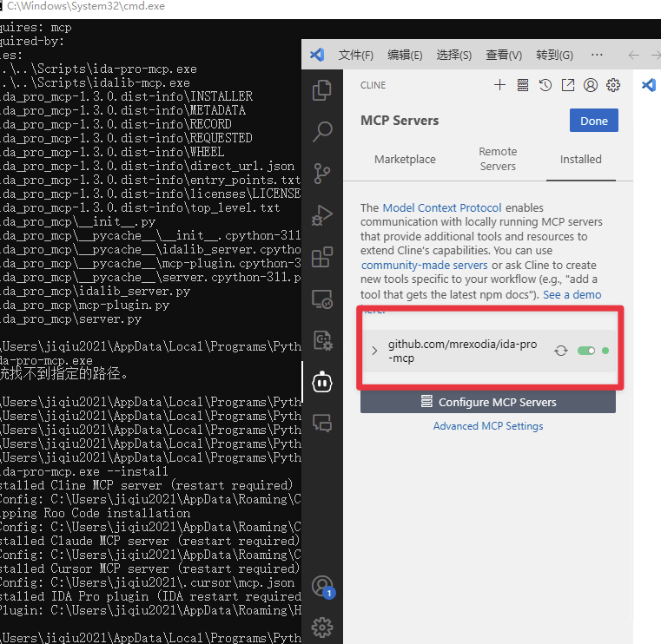Click Configure MCP Servers button
The height and width of the screenshot is (644, 661).
tap(488, 402)
